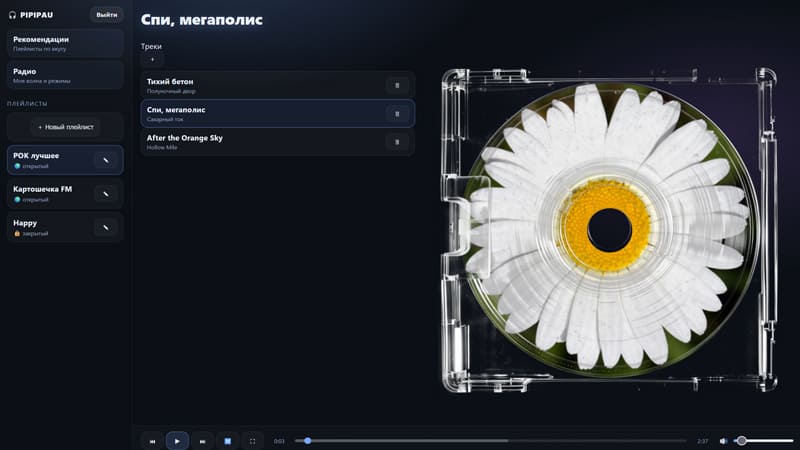The height and width of the screenshot is (450, 800).
Task: Skip to the next track
Action: 202,440
